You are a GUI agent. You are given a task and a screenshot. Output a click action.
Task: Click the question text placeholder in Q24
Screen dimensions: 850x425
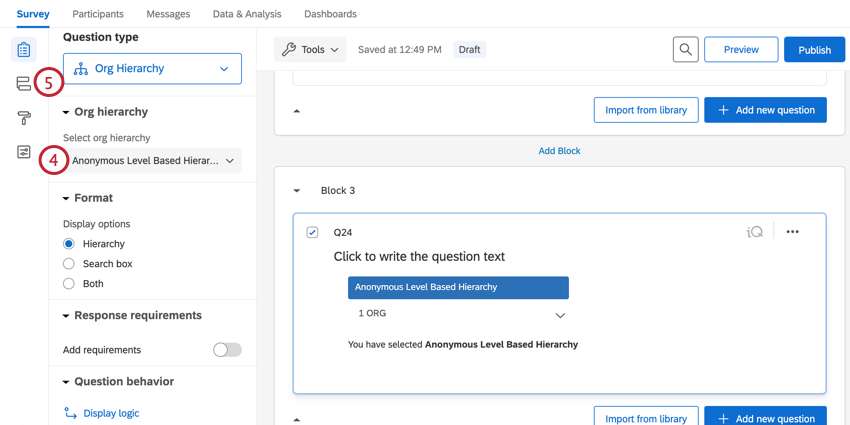pyautogui.click(x=419, y=257)
